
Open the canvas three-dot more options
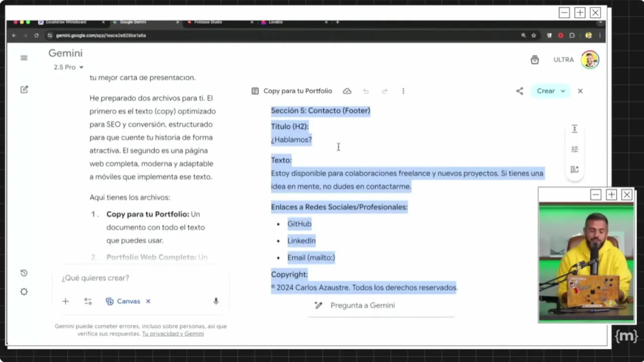click(x=403, y=91)
